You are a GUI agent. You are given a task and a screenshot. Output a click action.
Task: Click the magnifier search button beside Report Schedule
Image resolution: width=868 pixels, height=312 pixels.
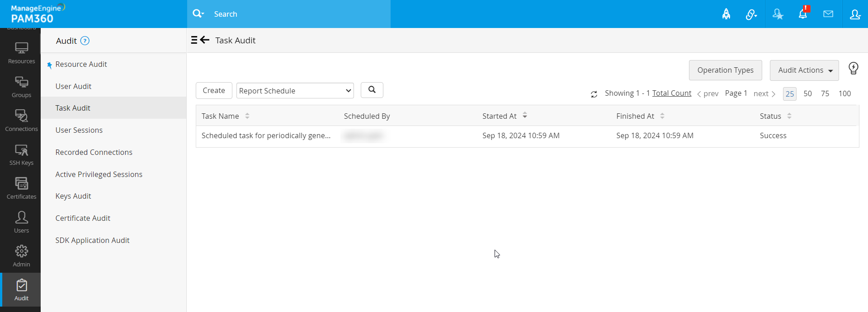(x=372, y=90)
